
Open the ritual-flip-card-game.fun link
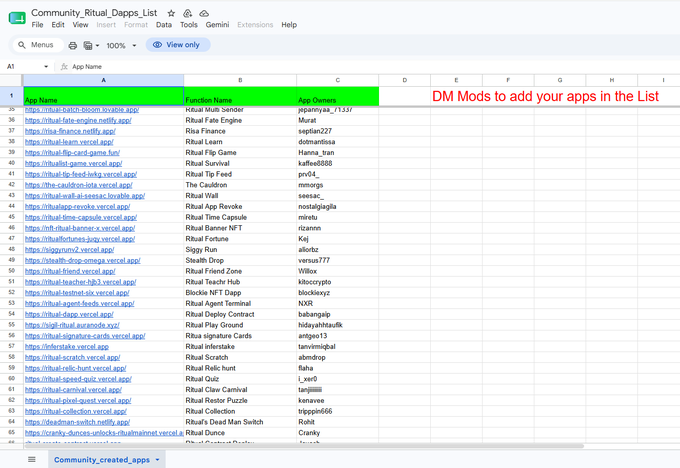[x=72, y=153]
